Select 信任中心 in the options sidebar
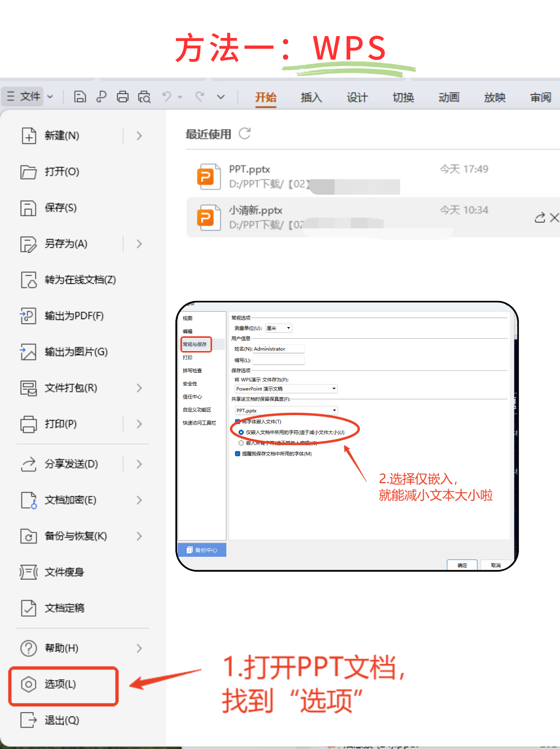The image size is (560, 749). (x=192, y=397)
